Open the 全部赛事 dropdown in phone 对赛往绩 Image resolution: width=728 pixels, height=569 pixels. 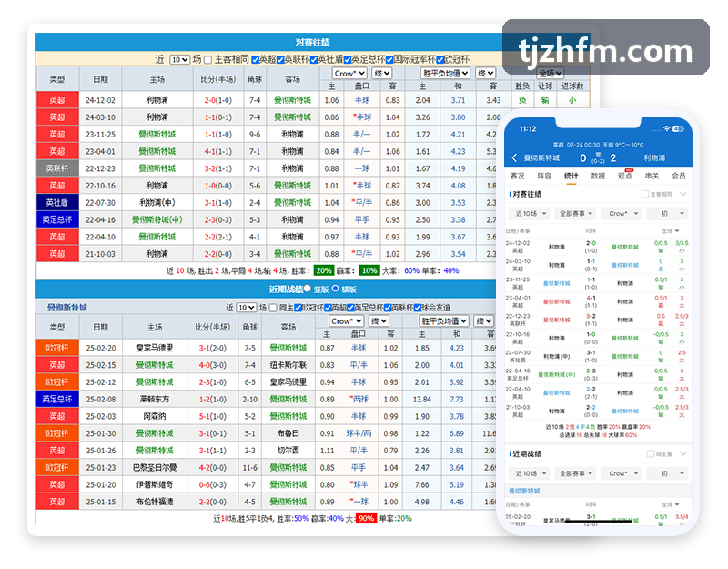coord(576,214)
